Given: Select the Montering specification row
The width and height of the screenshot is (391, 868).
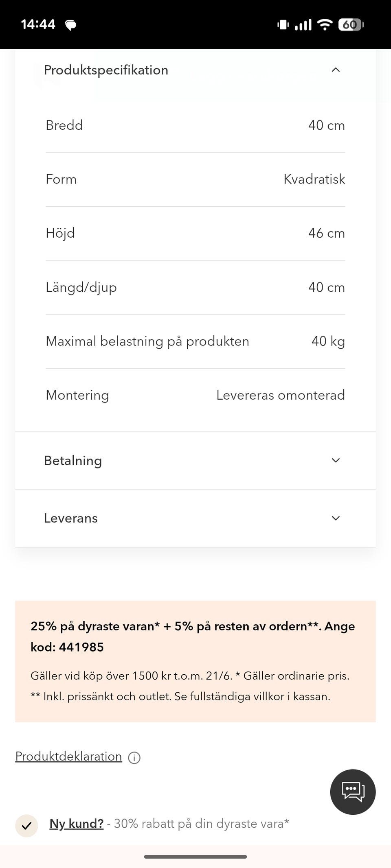Looking at the screenshot, I should (x=195, y=395).
